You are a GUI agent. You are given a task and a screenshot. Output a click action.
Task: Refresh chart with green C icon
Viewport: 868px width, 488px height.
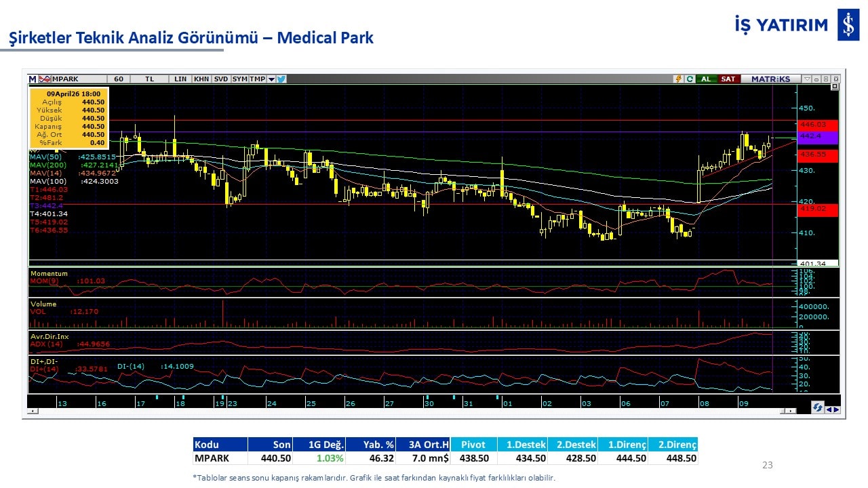click(689, 79)
